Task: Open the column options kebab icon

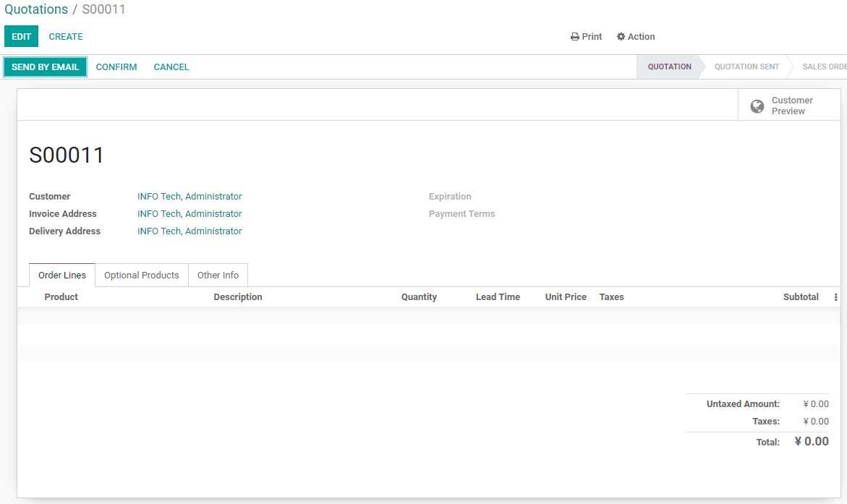Action: (x=835, y=297)
